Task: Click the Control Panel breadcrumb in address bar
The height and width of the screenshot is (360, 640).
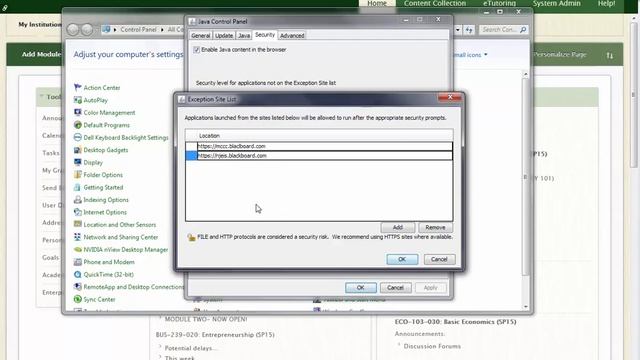Action: click(138, 29)
